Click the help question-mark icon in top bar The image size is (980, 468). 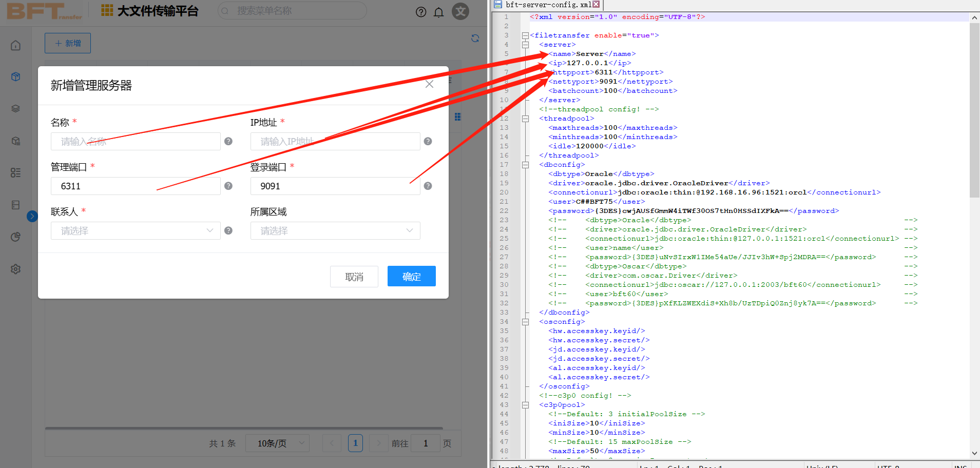[421, 11]
